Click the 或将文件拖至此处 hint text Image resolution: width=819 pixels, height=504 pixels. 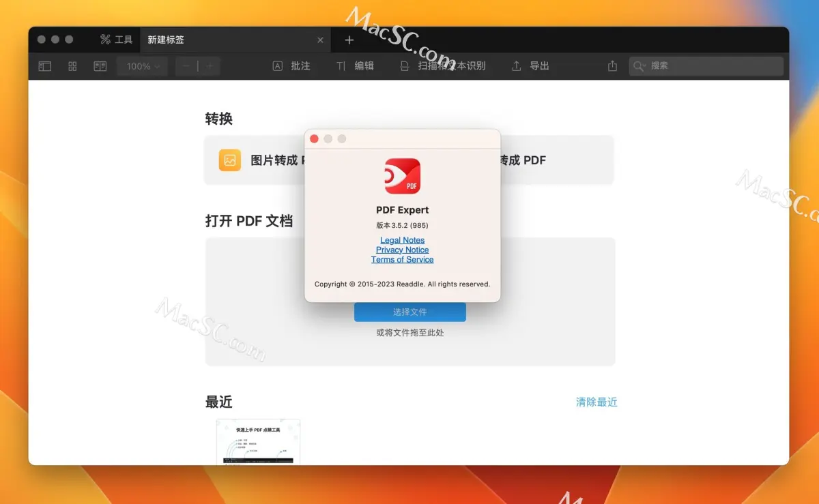(410, 333)
